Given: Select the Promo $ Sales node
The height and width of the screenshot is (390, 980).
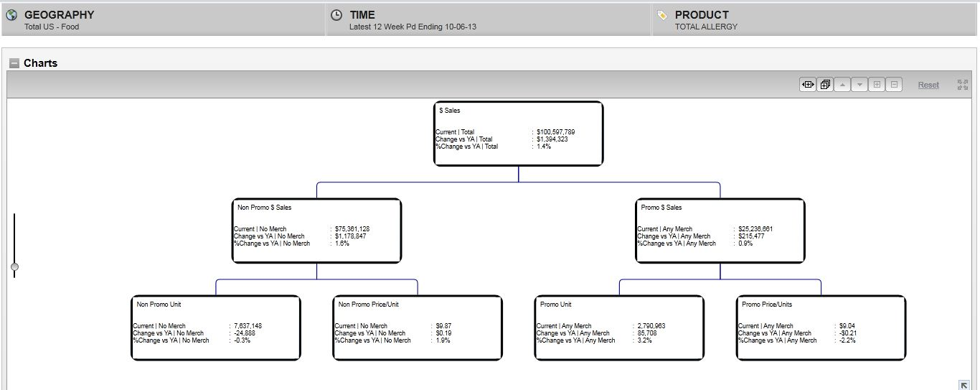Looking at the screenshot, I should pos(720,231).
